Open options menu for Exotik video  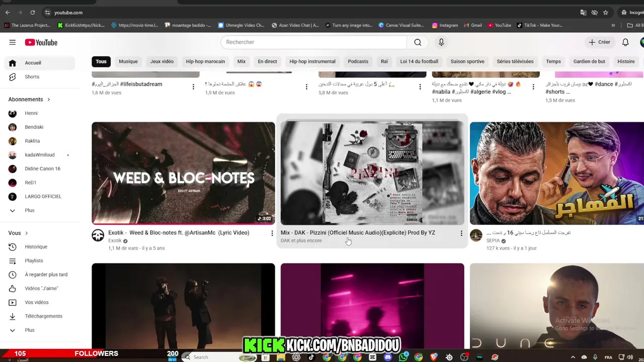click(x=272, y=233)
